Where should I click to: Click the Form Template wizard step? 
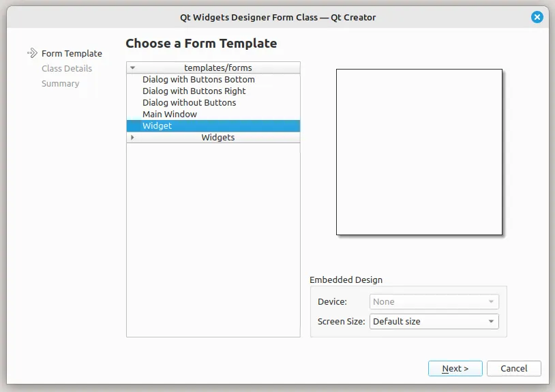72,53
